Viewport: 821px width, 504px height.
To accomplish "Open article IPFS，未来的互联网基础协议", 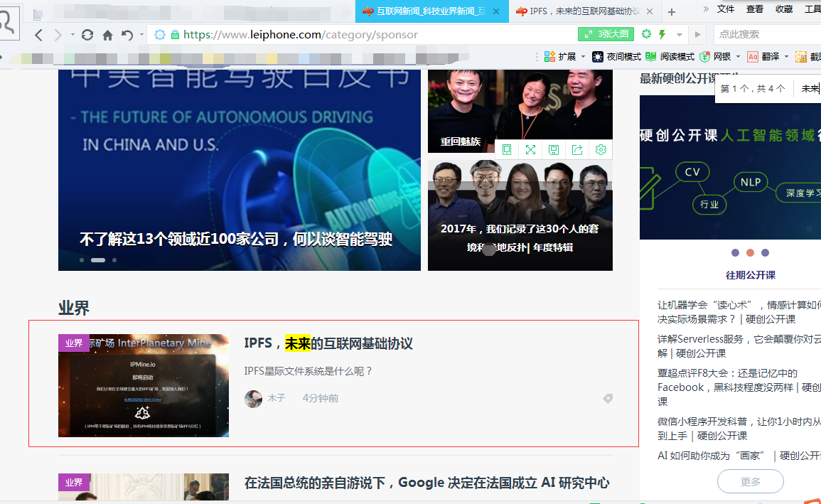I will (328, 344).
